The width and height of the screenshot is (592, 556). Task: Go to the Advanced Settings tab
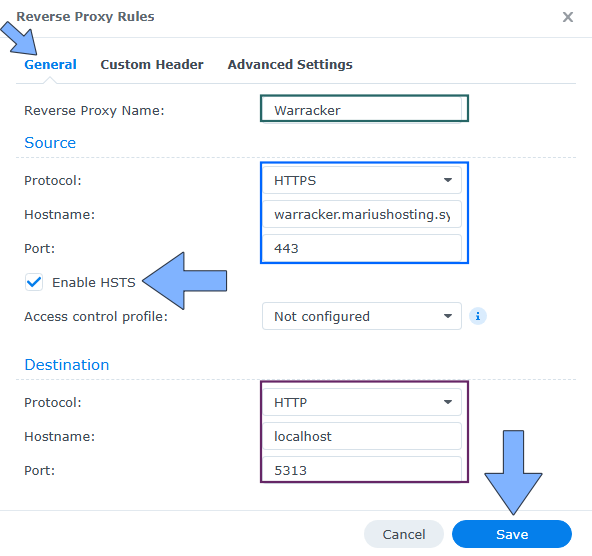[290, 65]
